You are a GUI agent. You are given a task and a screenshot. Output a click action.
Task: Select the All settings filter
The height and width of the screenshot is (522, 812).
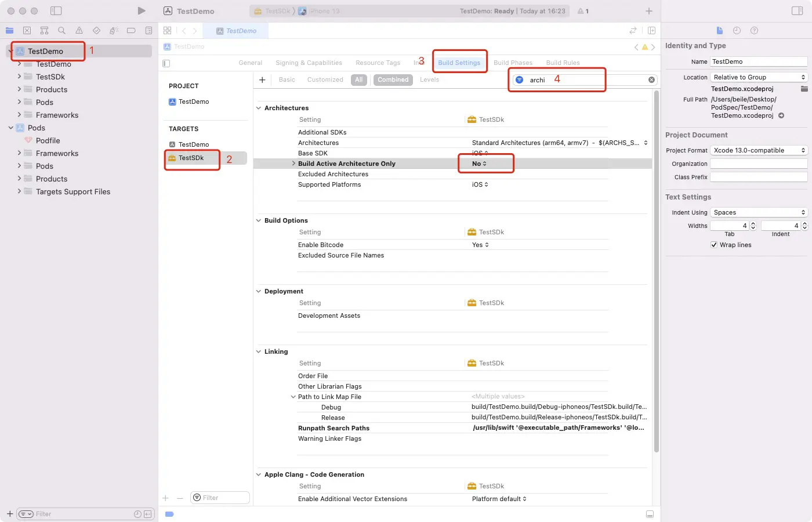pos(359,80)
